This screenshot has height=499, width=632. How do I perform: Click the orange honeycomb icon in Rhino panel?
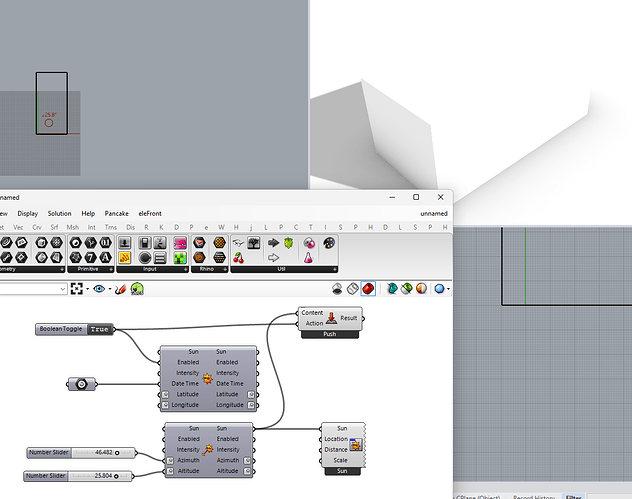coord(219,243)
